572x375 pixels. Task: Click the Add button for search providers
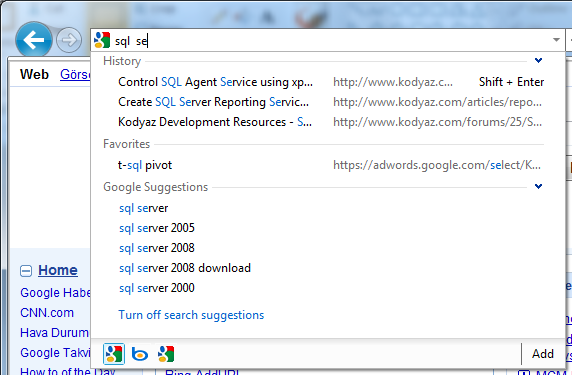tap(542, 354)
